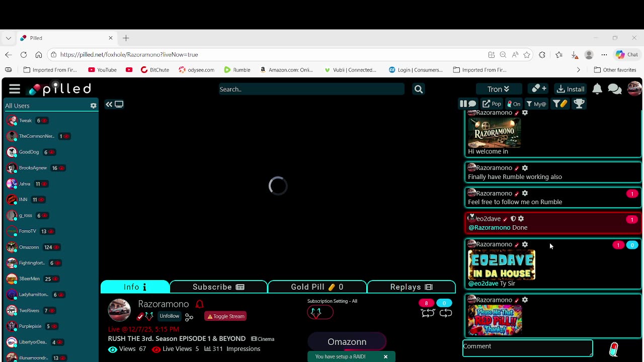Screen dimensions: 644x362
Task: Toggle the Stream button
Action: click(225, 316)
